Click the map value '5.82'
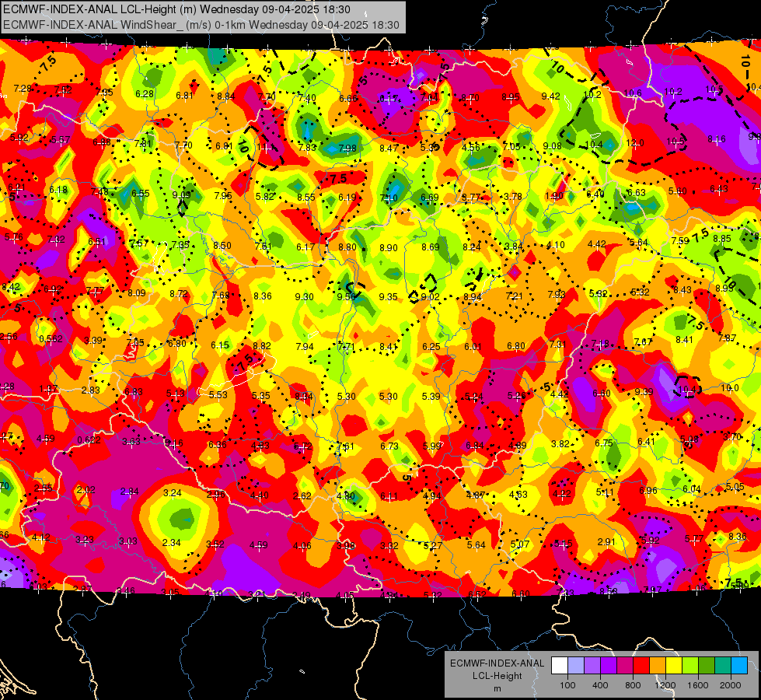 pos(265,197)
